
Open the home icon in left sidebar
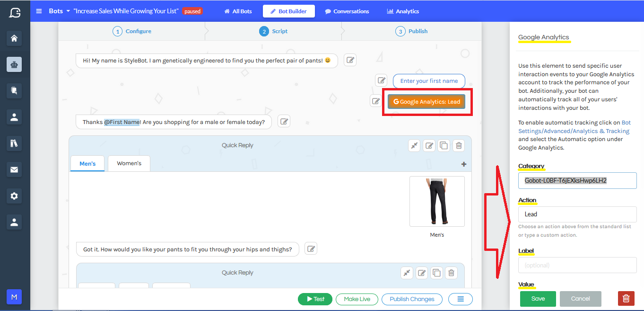pyautogui.click(x=14, y=38)
